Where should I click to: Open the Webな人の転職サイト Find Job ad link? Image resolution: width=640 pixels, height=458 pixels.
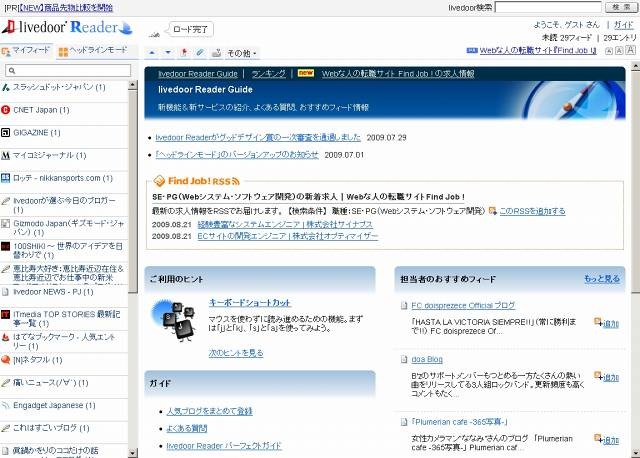[x=538, y=51]
